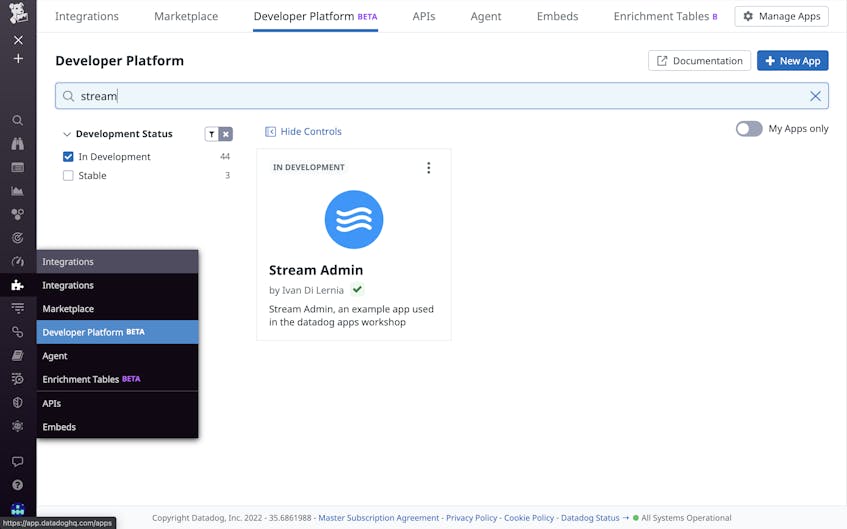
Task: Choose Developer Platform BETA in the flyout menu
Action: [x=117, y=332]
